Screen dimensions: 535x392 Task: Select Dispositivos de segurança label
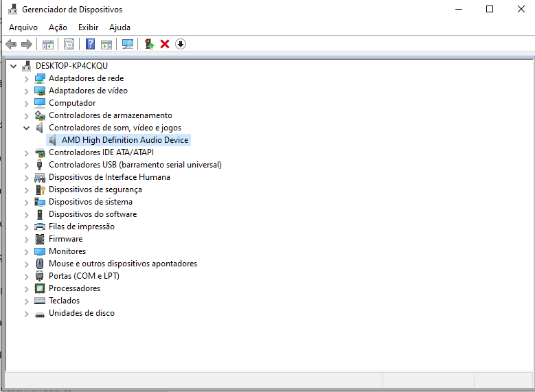click(95, 189)
